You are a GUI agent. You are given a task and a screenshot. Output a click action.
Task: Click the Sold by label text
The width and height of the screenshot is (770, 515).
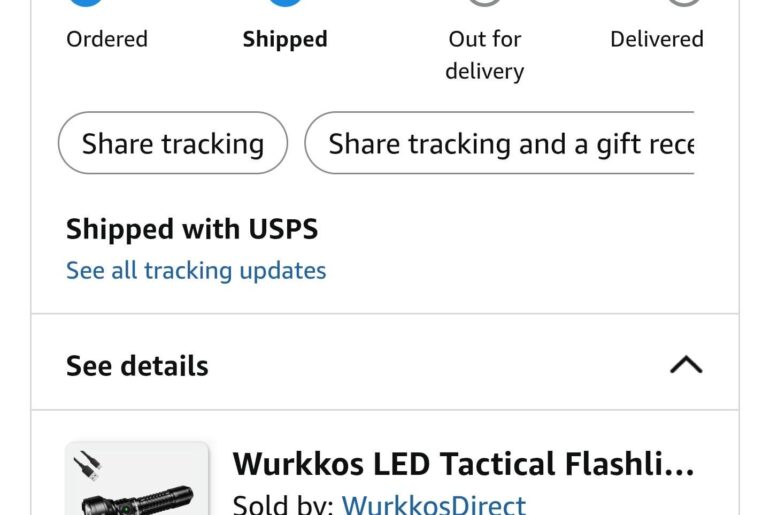pyautogui.click(x=282, y=504)
